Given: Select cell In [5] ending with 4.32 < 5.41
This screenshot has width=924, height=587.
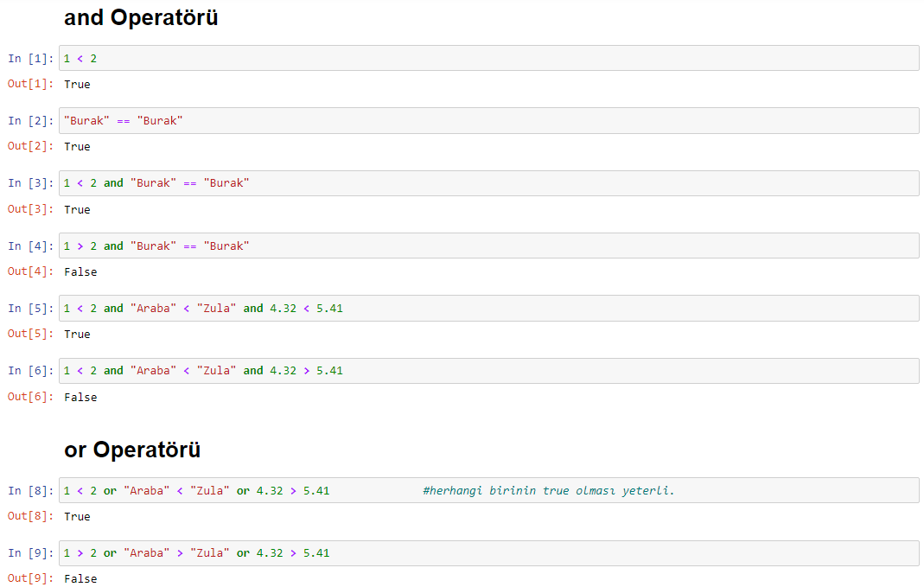Looking at the screenshot, I should tap(489, 309).
